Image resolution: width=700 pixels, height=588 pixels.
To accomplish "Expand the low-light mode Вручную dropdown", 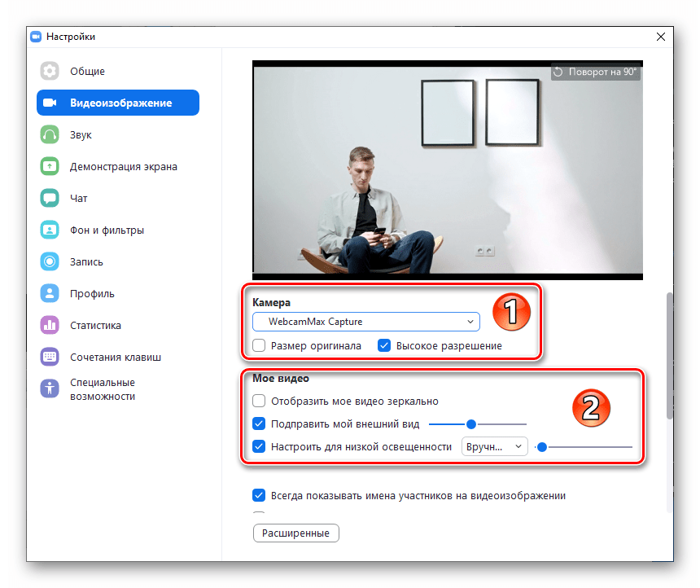I will coord(494,446).
